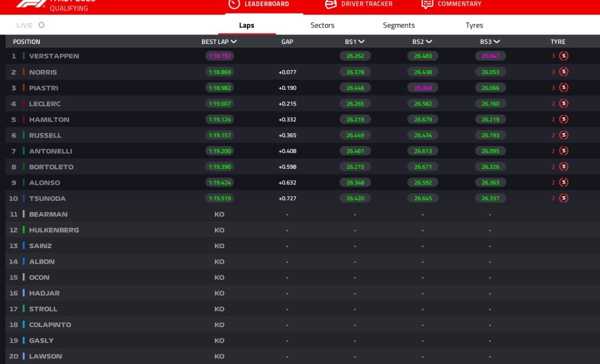Click Verstappen's best lap time 1:18.792
Screen dimensions: 600x364
click(219, 56)
